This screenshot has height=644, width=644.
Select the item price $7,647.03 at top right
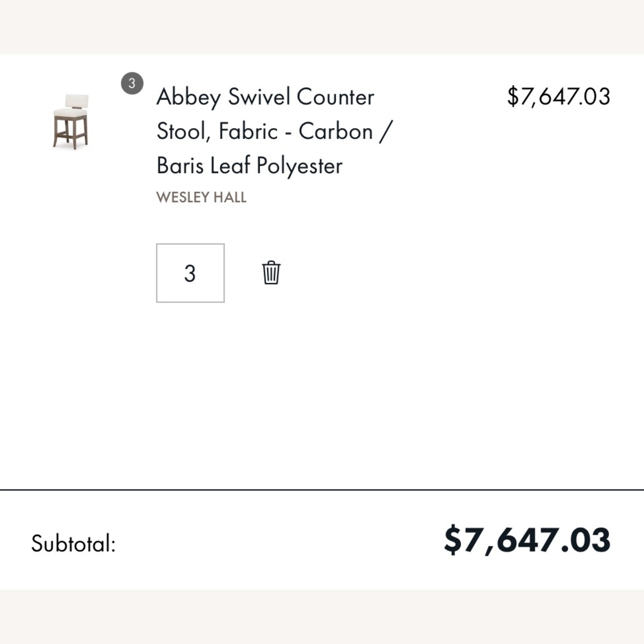(558, 97)
